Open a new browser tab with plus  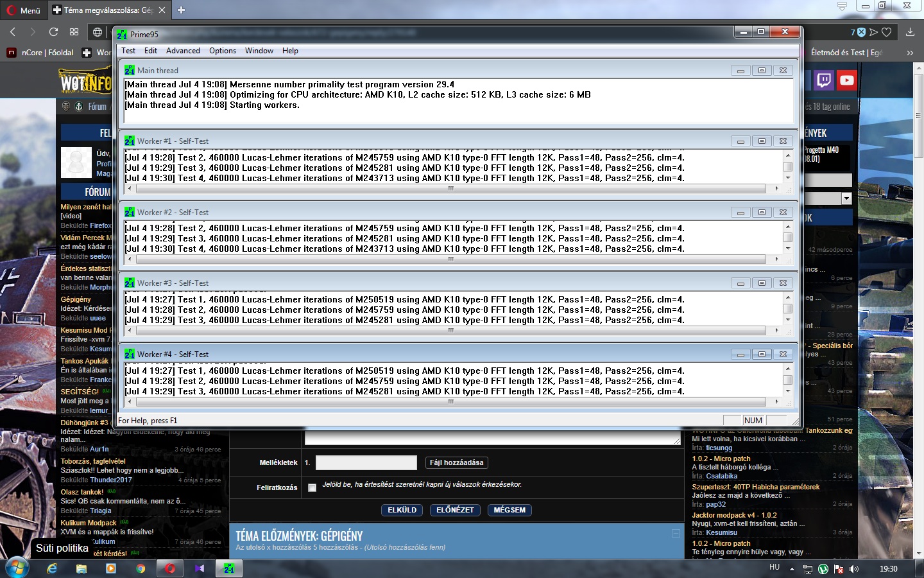[181, 10]
